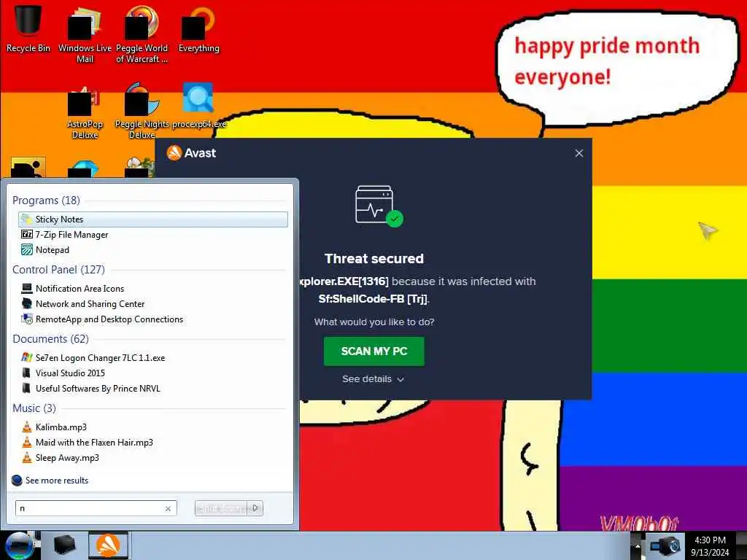Click the Music (3) group header
This screenshot has width=747, height=560.
(x=34, y=408)
